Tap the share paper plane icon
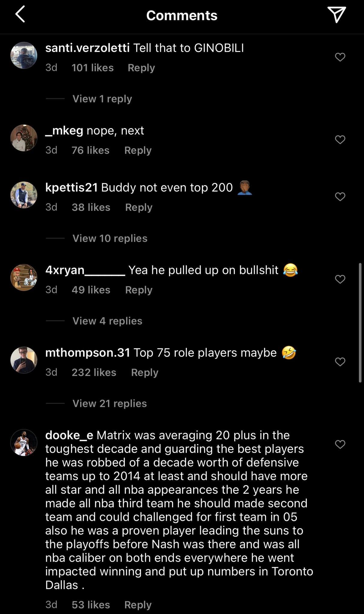The width and height of the screenshot is (364, 614). click(336, 15)
